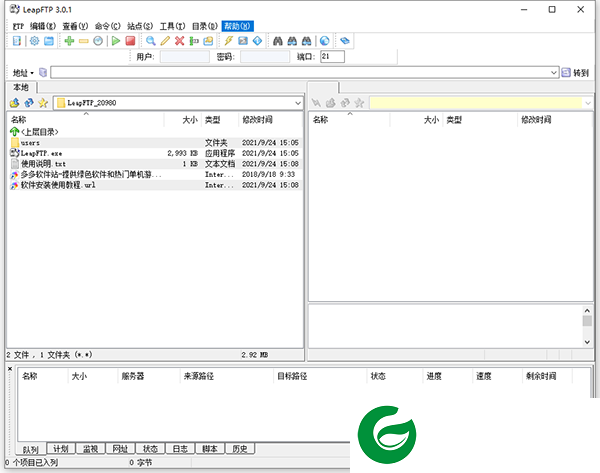
Task: Click the new folder toolbar icon
Action: coord(208,41)
